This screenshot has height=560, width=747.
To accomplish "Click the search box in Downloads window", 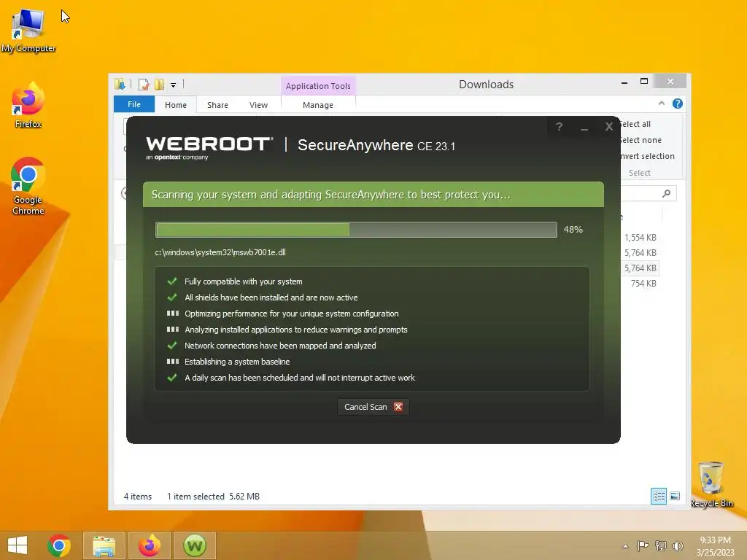I will (x=648, y=192).
